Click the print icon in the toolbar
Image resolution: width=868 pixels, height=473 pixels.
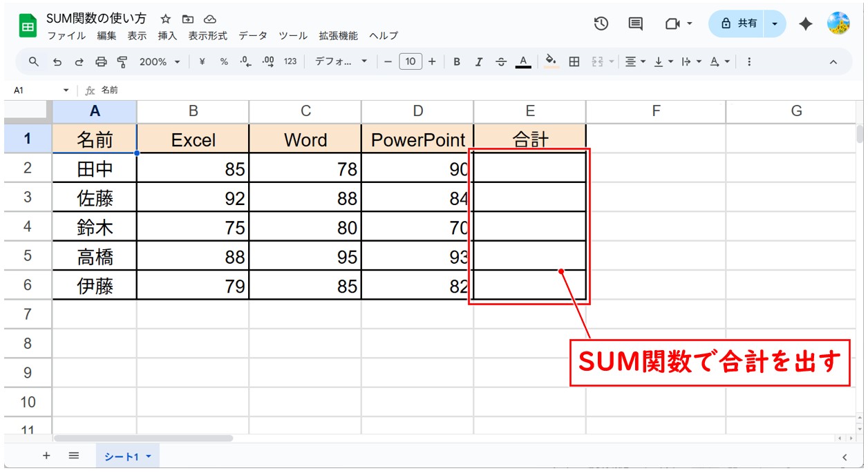coord(101,62)
